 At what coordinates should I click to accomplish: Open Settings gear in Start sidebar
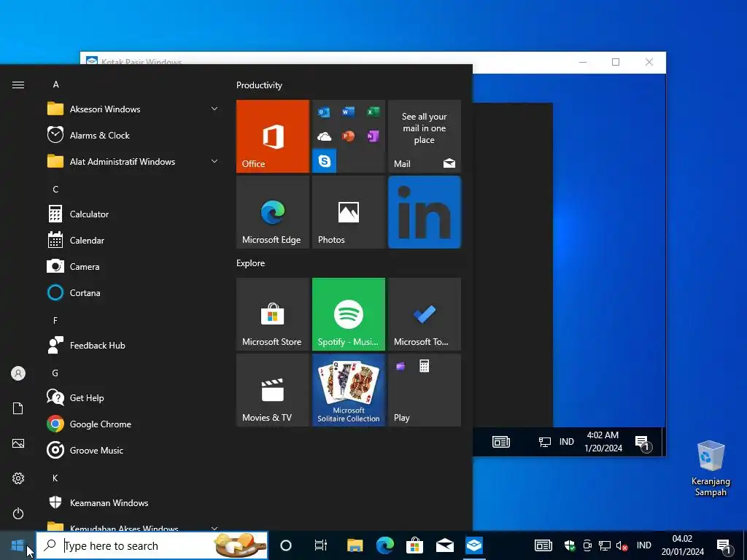pos(18,478)
